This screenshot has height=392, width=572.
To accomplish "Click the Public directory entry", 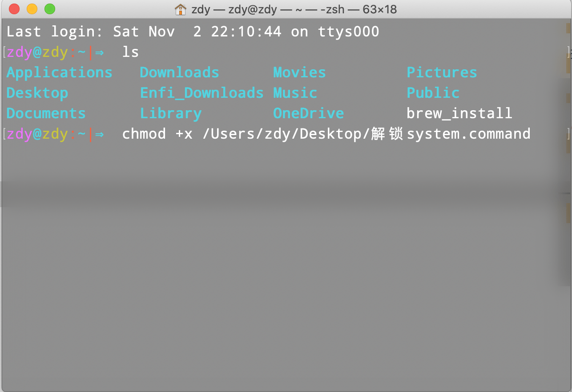I will pyautogui.click(x=433, y=93).
